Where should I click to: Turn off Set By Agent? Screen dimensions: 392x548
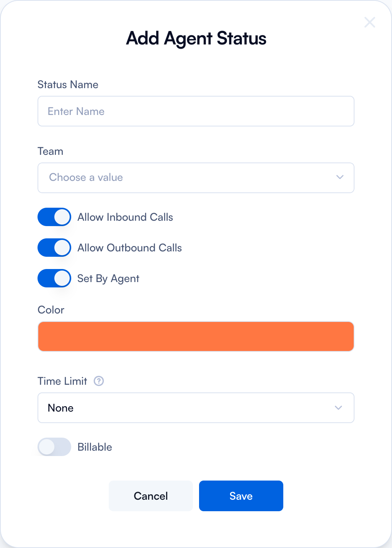coord(54,278)
